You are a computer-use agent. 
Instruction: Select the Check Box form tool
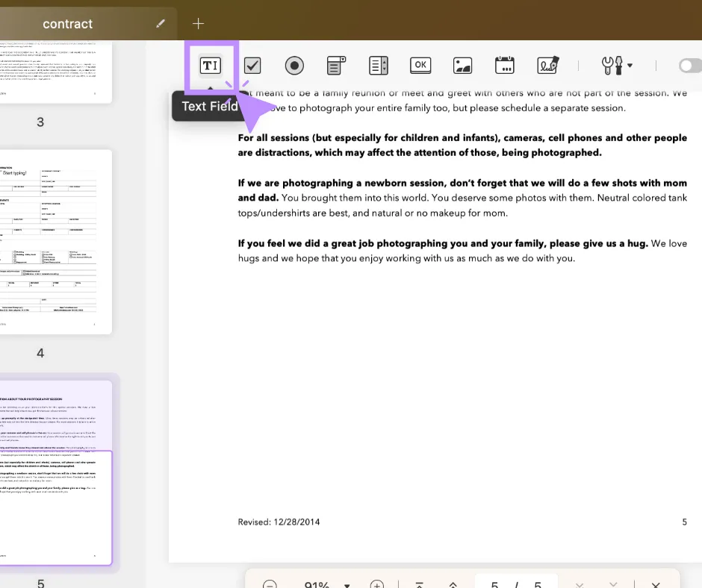pos(252,66)
